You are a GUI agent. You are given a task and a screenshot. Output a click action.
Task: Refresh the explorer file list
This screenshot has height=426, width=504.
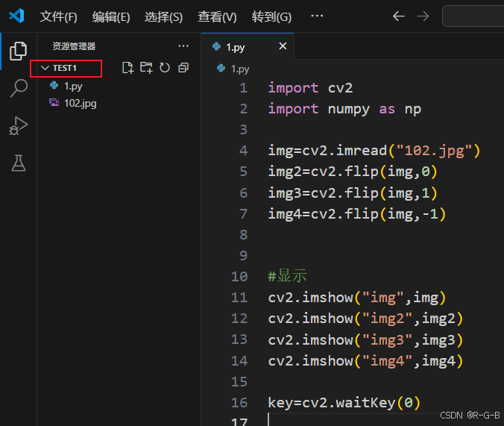pyautogui.click(x=165, y=68)
